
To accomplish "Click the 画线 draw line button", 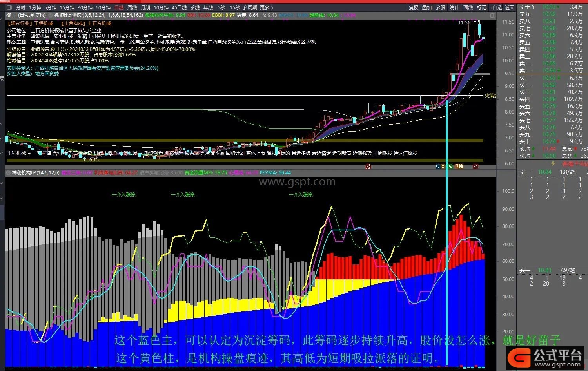I will (x=468, y=7).
